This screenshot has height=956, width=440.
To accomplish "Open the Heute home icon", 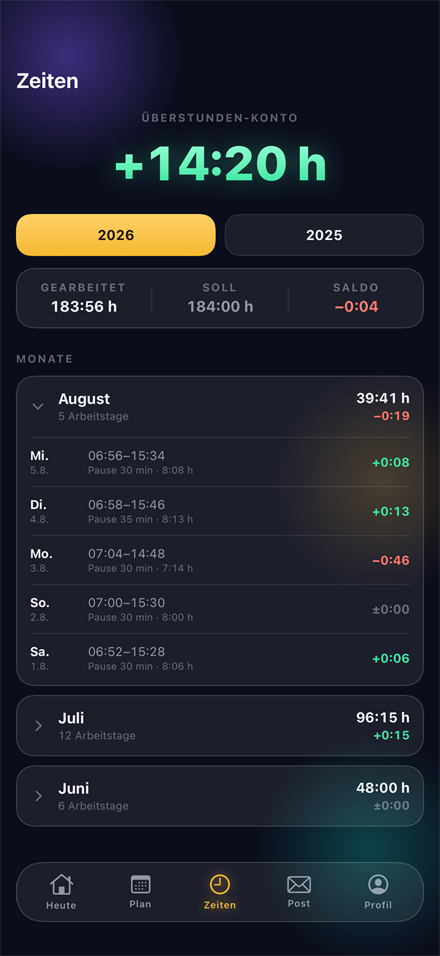I will (x=61, y=884).
